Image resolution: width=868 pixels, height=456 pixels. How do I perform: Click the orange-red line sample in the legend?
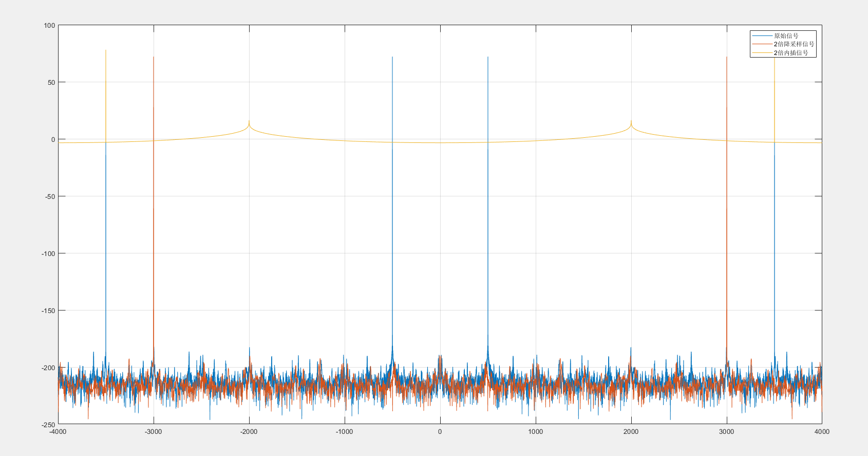click(762, 44)
